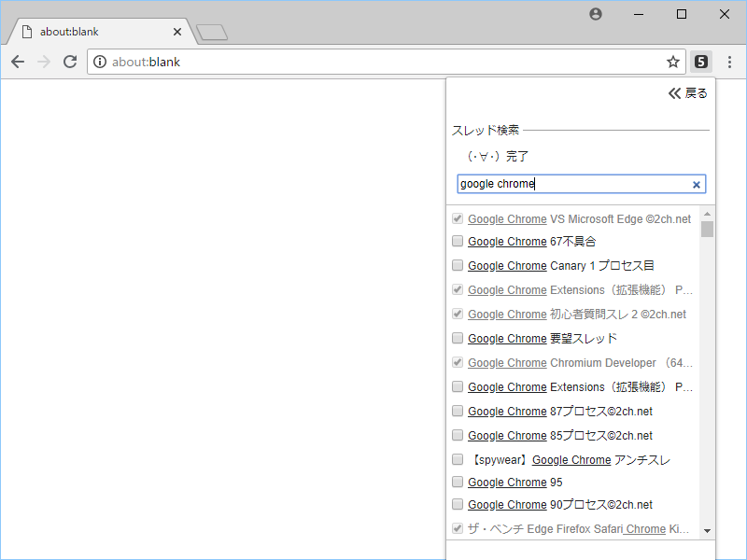Open Google Chrome 初心者質問スレ 2 thread
Screen dimensions: 747x560
click(577, 315)
